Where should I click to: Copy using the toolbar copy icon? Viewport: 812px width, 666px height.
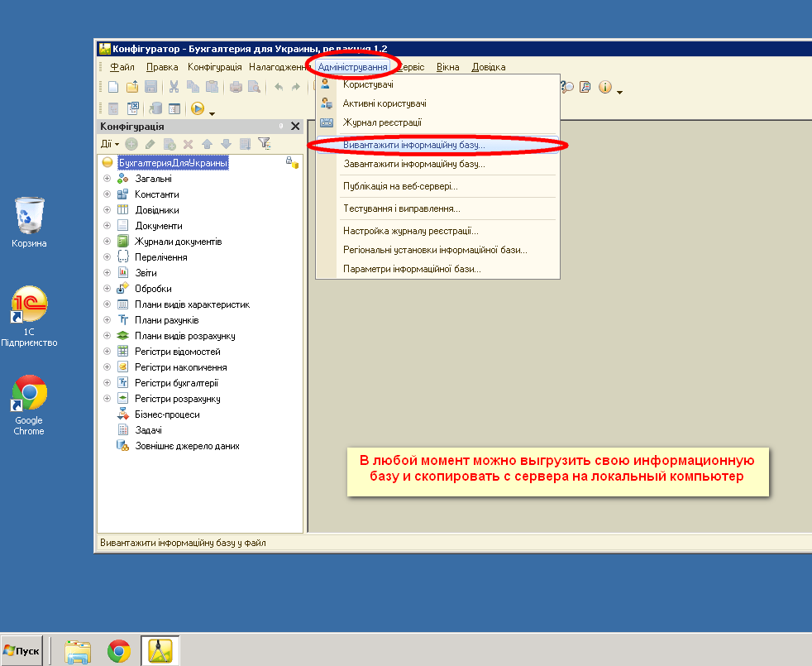[x=193, y=87]
